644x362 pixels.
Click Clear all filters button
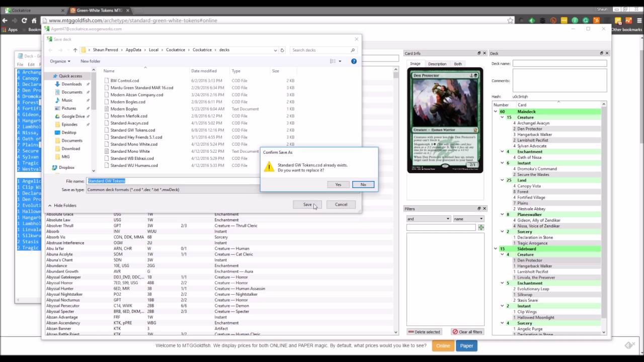pos(467,332)
